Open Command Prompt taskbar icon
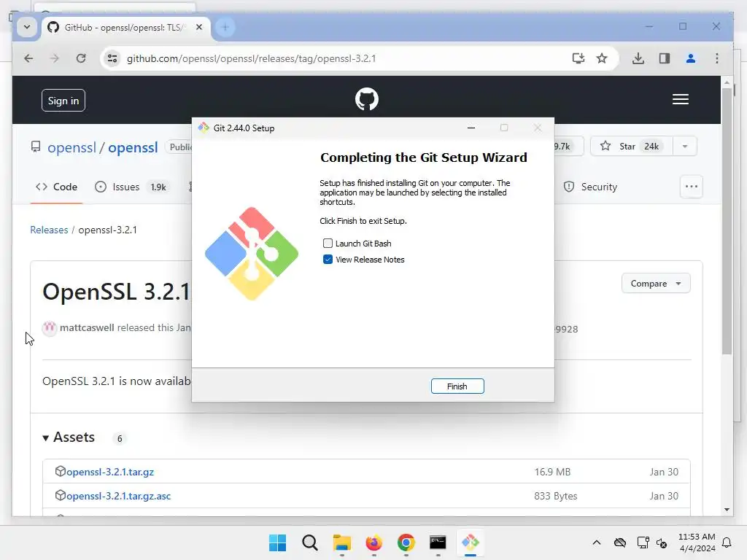 click(438, 542)
